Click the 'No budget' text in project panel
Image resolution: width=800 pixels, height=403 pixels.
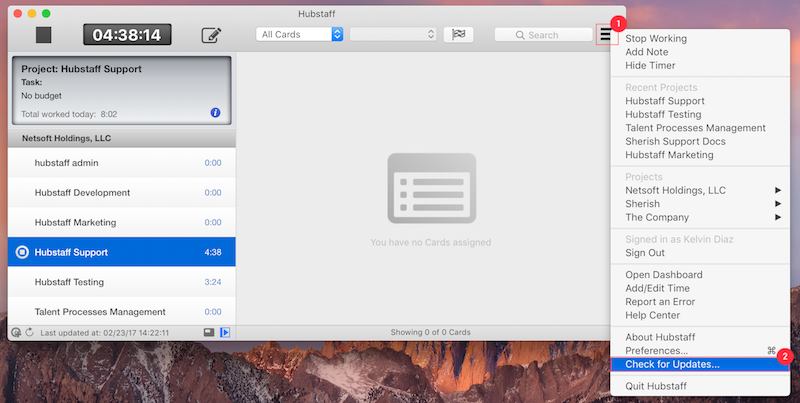pos(41,95)
